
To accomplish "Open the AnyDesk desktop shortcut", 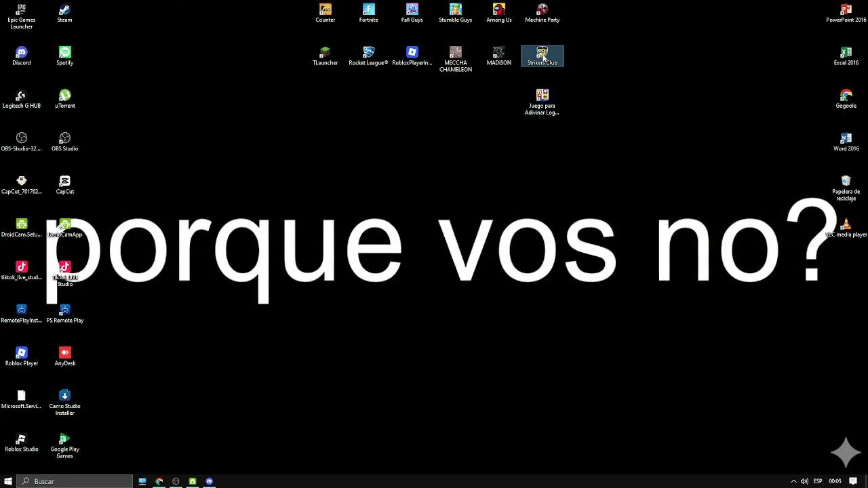I will point(64,357).
